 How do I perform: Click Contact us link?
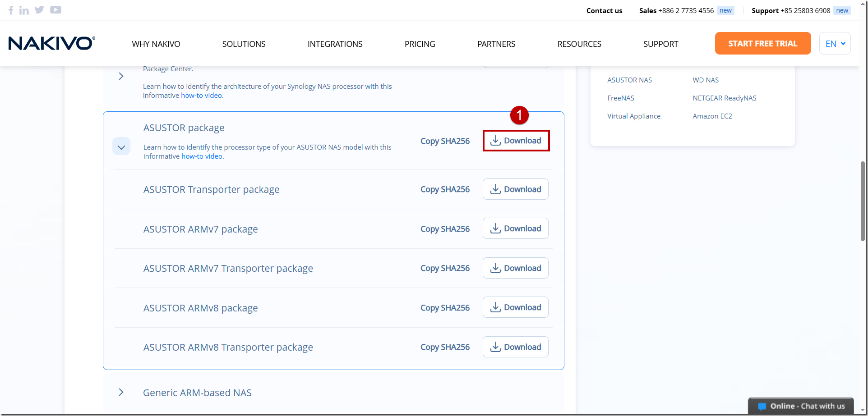pos(604,10)
